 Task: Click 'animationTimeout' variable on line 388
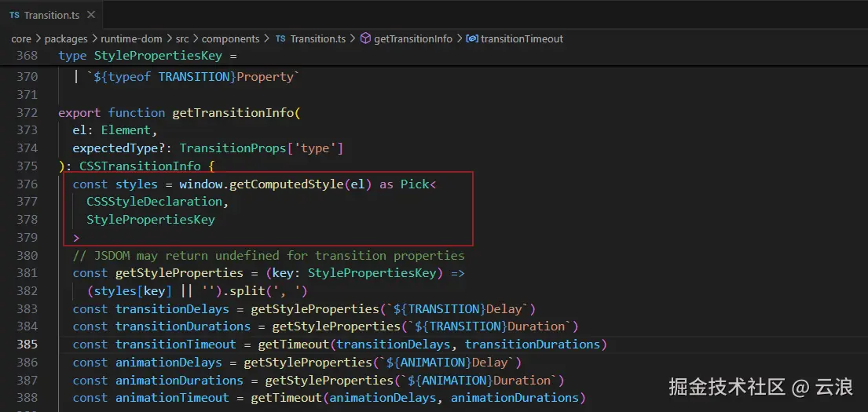click(x=172, y=398)
